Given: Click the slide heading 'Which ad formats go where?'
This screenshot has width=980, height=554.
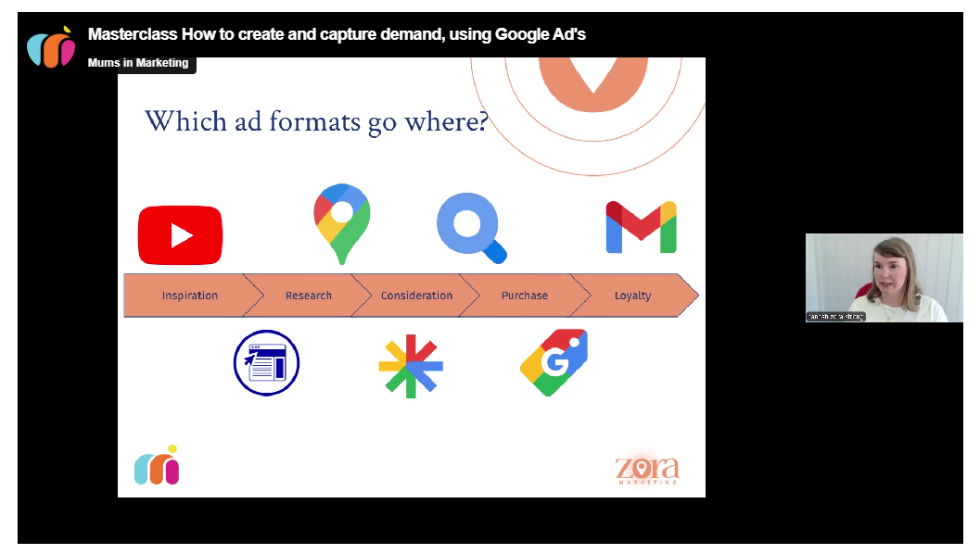Looking at the screenshot, I should click(315, 121).
